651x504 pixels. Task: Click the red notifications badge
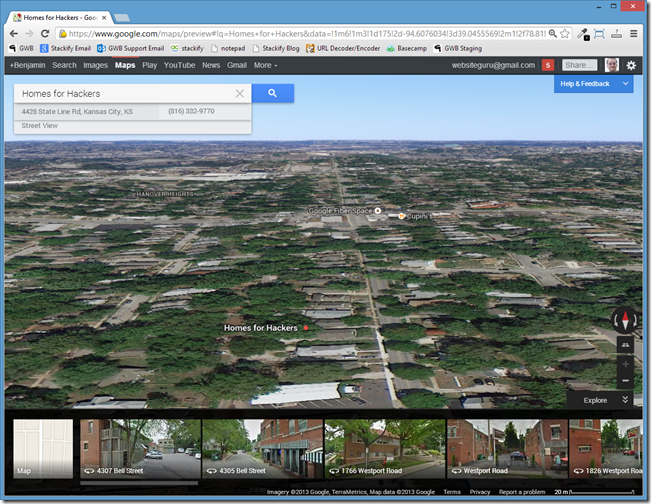point(548,65)
